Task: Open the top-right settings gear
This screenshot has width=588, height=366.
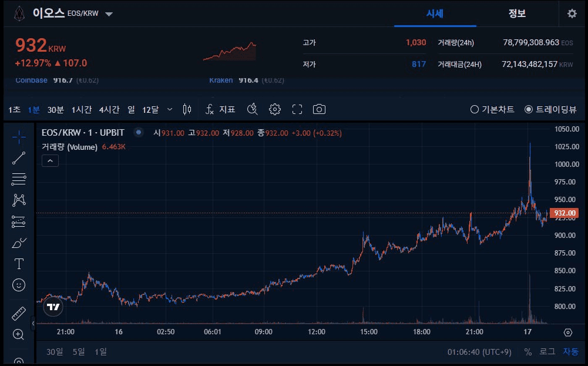Action: click(572, 14)
